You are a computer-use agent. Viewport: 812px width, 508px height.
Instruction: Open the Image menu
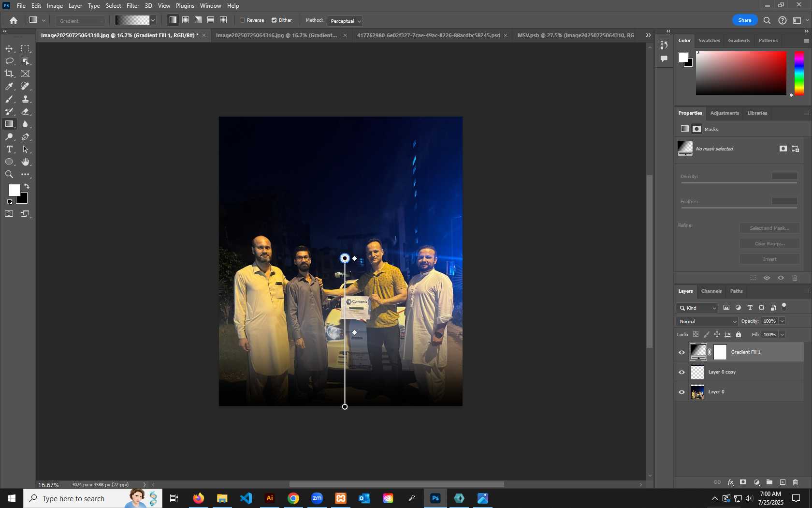(x=55, y=6)
